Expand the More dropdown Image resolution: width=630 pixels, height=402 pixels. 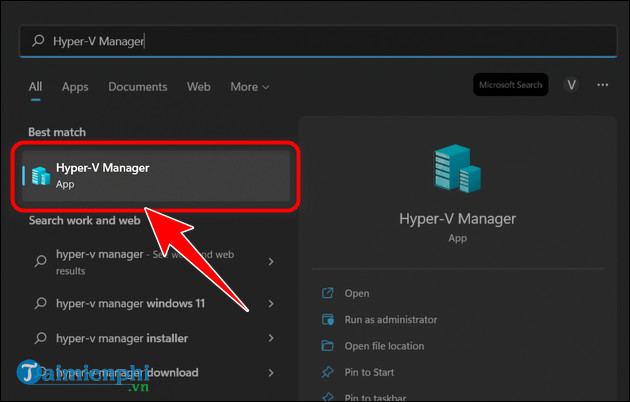click(x=250, y=87)
